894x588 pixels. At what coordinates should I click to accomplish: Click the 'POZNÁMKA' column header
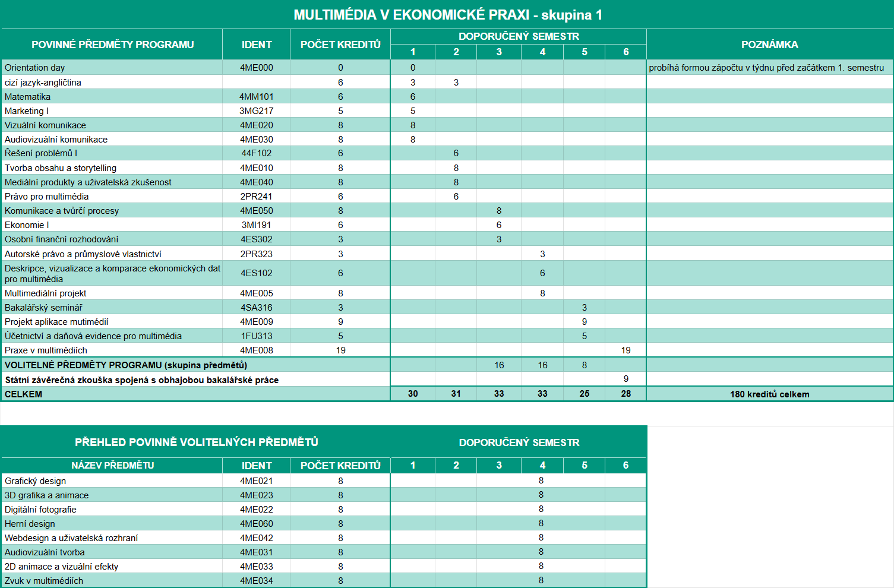[769, 45]
